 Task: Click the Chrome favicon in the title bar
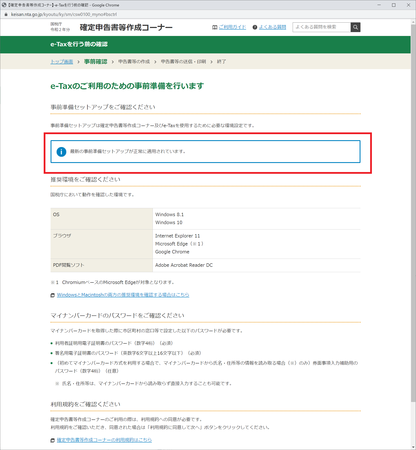4,5
